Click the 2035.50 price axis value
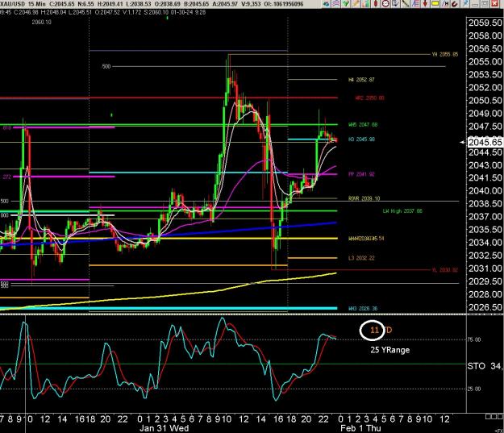The width and height of the screenshot is (504, 433). [485, 230]
